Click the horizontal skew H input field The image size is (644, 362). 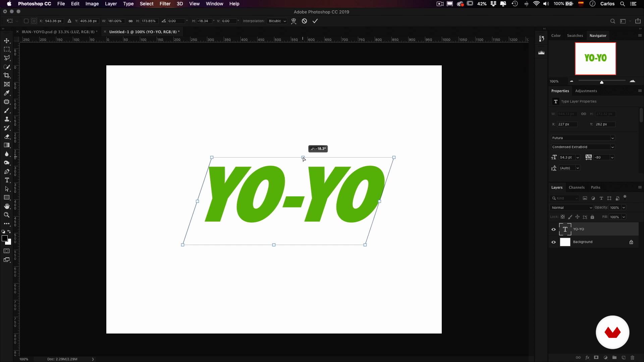[204, 21]
